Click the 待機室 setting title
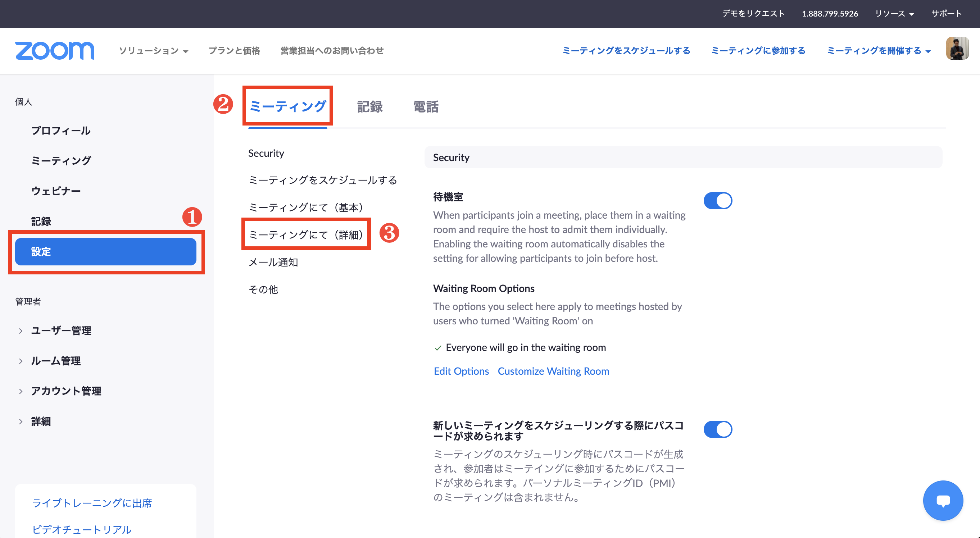Viewport: 980px width, 538px height. click(x=448, y=197)
